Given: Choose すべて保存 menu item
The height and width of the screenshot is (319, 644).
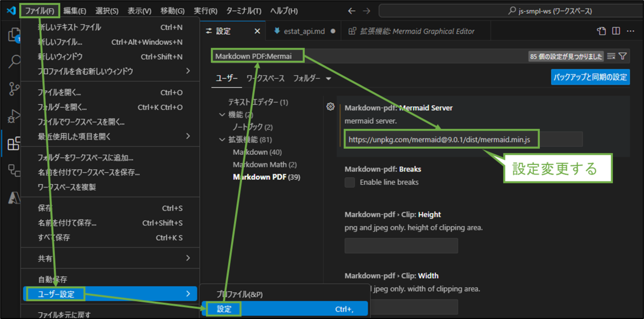Looking at the screenshot, I should (x=111, y=237).
